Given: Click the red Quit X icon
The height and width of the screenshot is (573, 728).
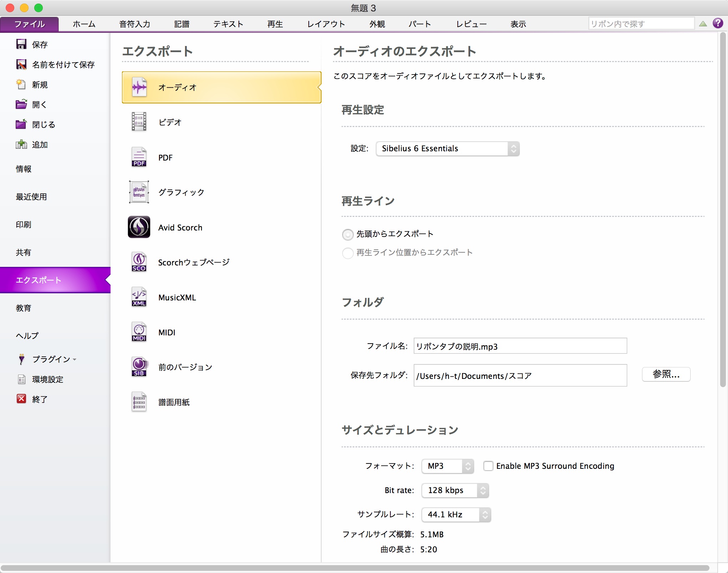Looking at the screenshot, I should pyautogui.click(x=21, y=399).
